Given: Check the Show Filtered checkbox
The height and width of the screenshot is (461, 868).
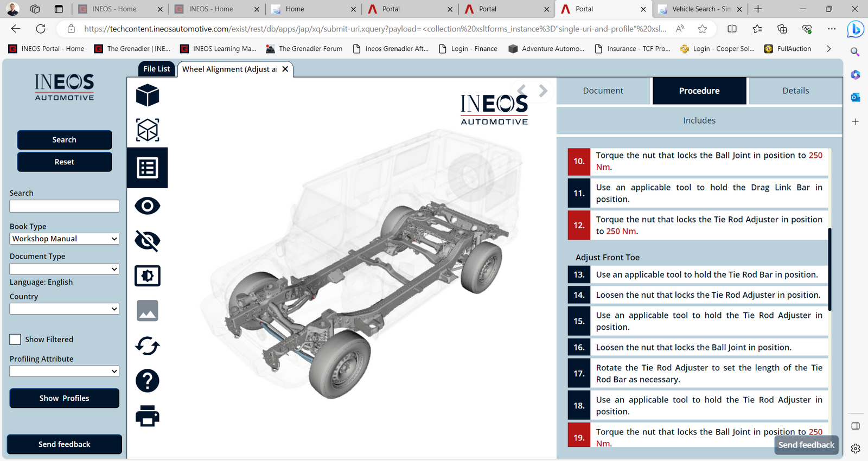Looking at the screenshot, I should 15,339.
